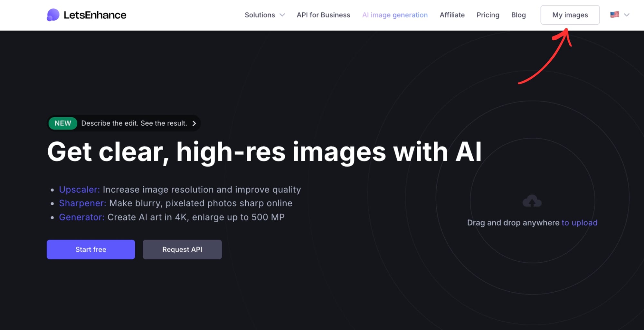Image resolution: width=644 pixels, height=330 pixels.
Task: Switch to the AI image generation page
Action: coord(395,15)
